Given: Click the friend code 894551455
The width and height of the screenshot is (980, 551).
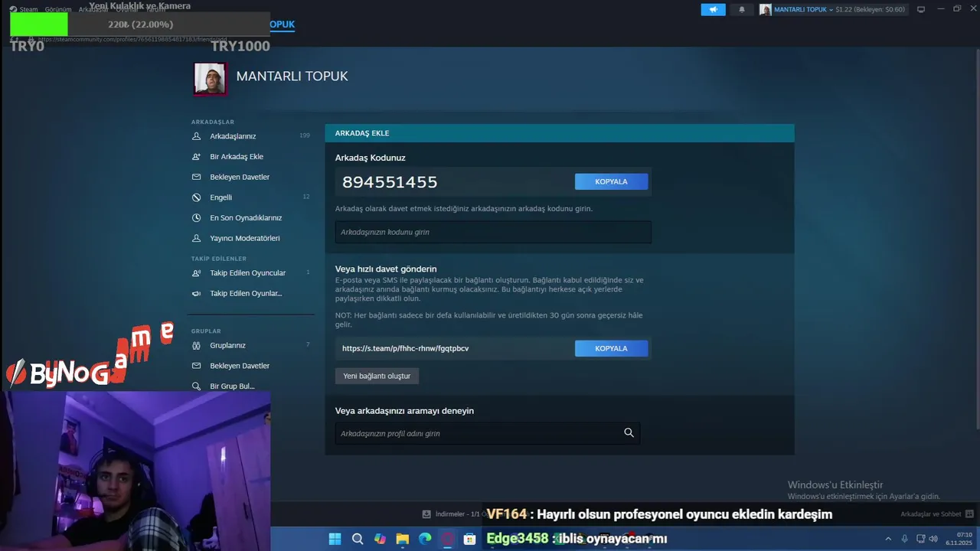Looking at the screenshot, I should point(390,182).
